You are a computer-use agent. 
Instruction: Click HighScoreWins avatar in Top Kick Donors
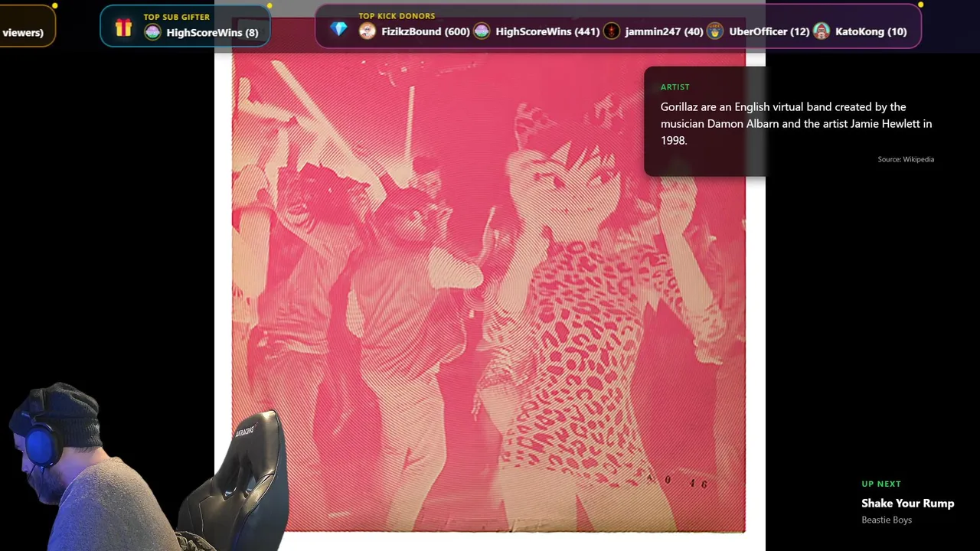482,31
